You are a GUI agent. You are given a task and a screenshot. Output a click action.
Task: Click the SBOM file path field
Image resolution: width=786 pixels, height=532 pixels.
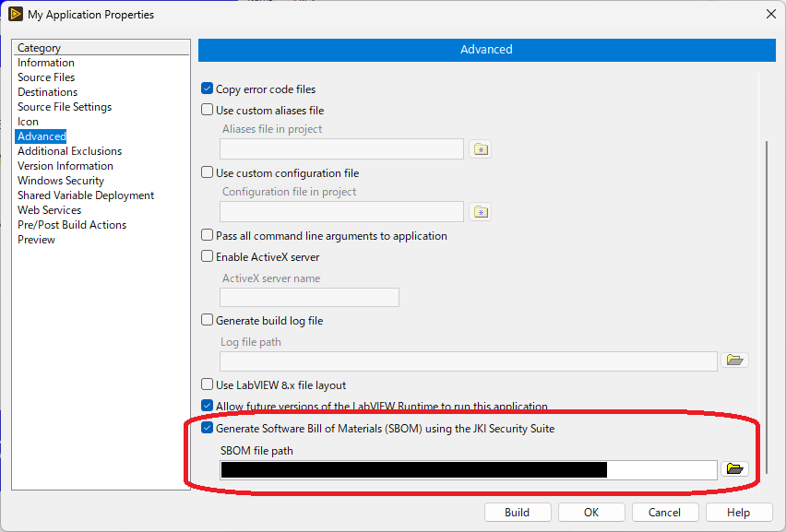469,470
